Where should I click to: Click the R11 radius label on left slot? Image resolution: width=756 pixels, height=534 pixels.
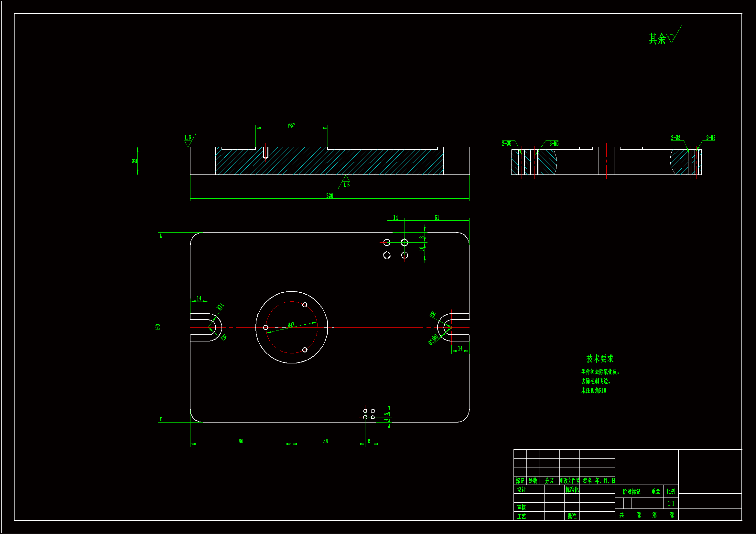pyautogui.click(x=220, y=307)
